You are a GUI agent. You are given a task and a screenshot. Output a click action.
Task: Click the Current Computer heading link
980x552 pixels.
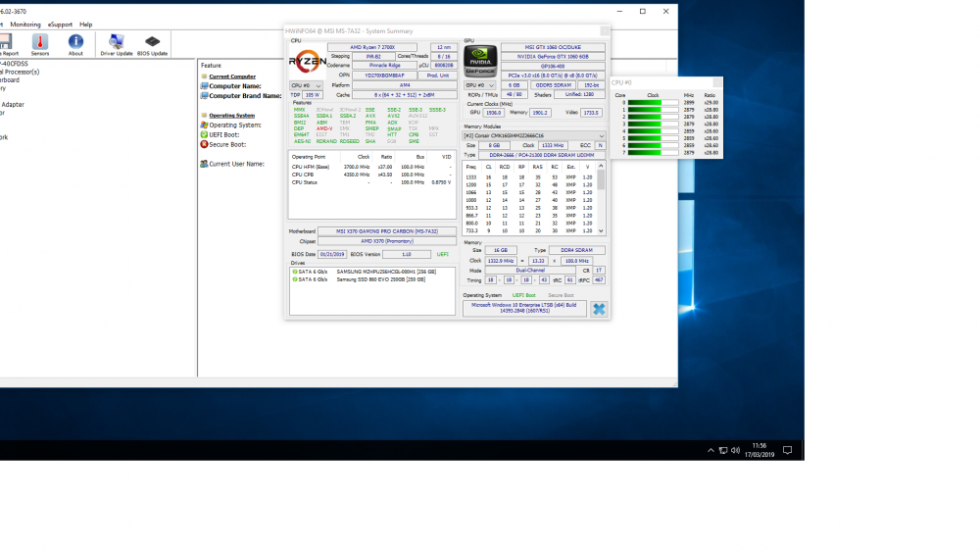click(x=232, y=76)
